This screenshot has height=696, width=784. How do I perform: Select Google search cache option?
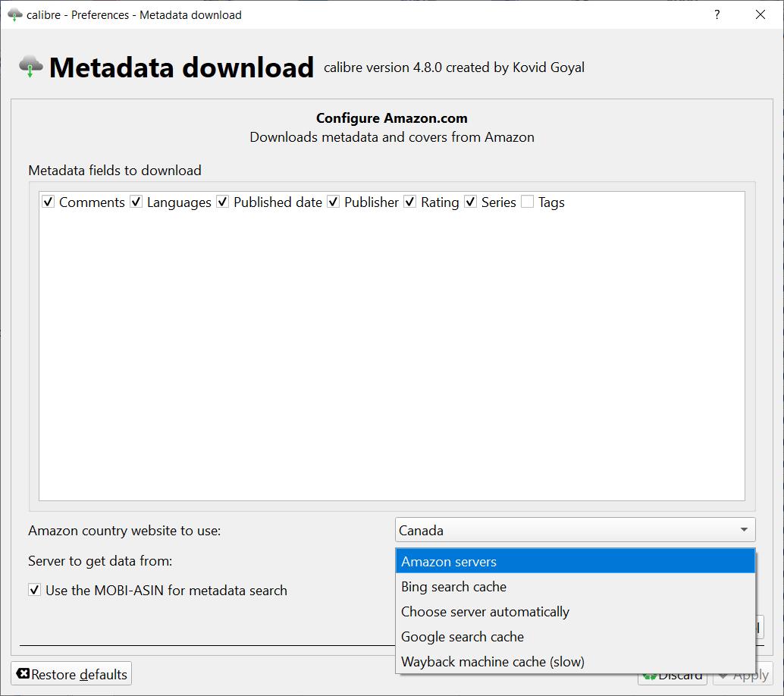[x=575, y=637]
